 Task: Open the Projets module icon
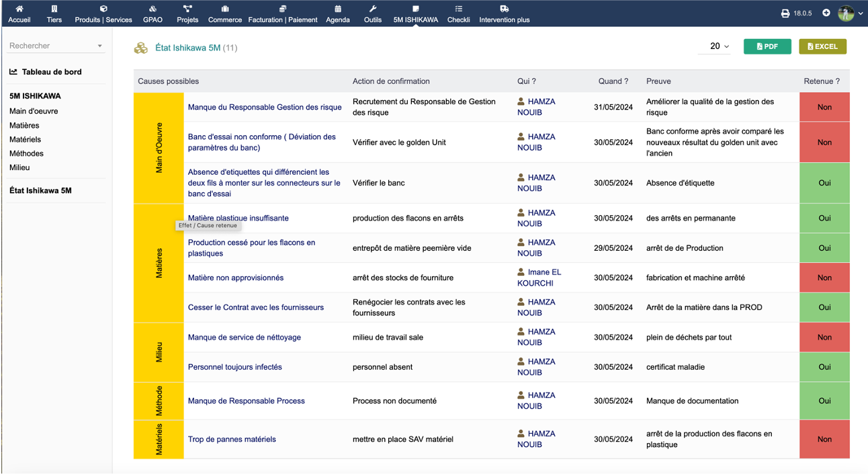[187, 9]
